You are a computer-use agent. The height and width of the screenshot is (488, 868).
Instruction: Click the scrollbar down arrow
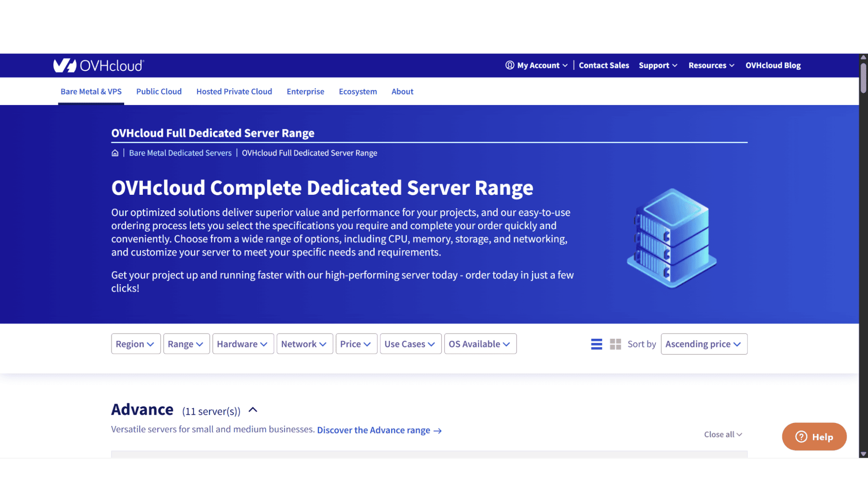point(863,454)
